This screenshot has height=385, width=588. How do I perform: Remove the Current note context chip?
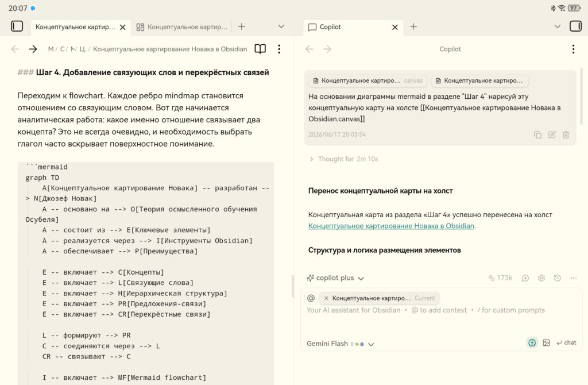(326, 298)
